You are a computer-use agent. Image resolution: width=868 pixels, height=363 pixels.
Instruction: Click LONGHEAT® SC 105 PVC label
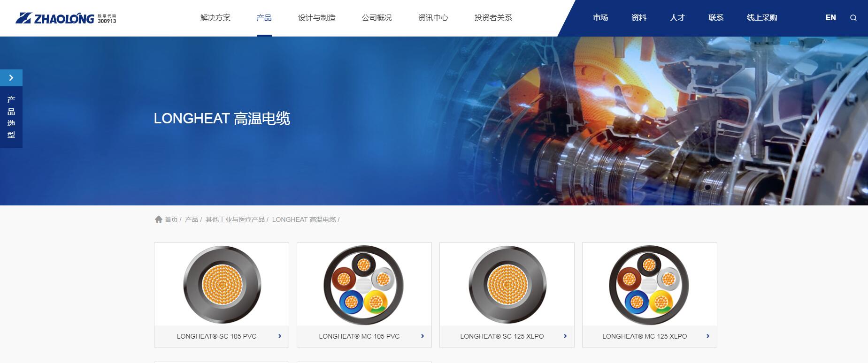[217, 336]
